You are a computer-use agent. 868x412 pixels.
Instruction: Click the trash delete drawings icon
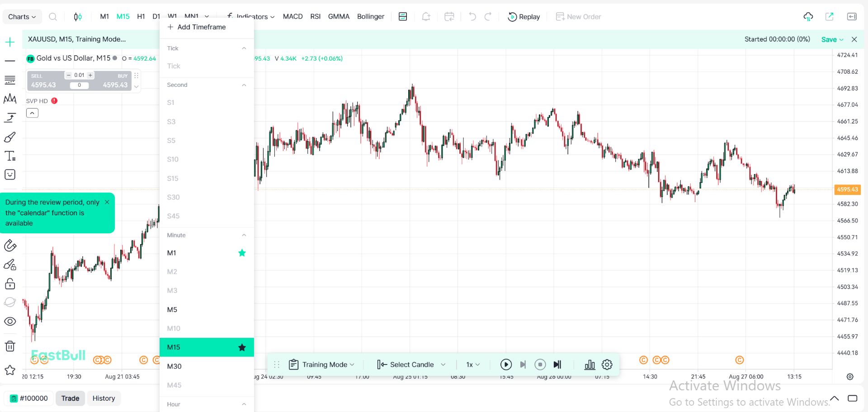tap(10, 346)
